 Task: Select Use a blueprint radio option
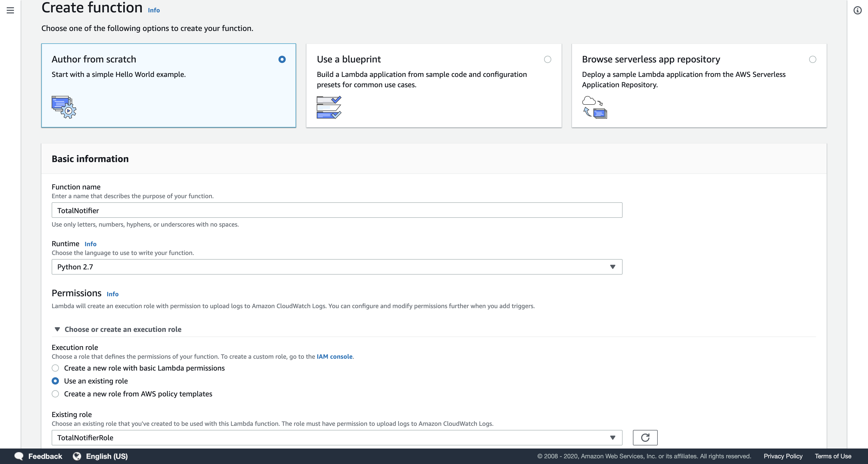coord(548,60)
